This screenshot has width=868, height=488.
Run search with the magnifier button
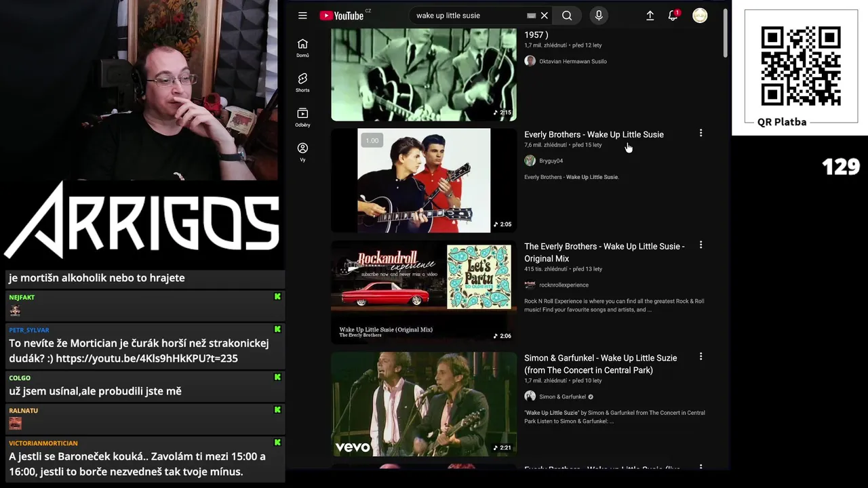[567, 16]
